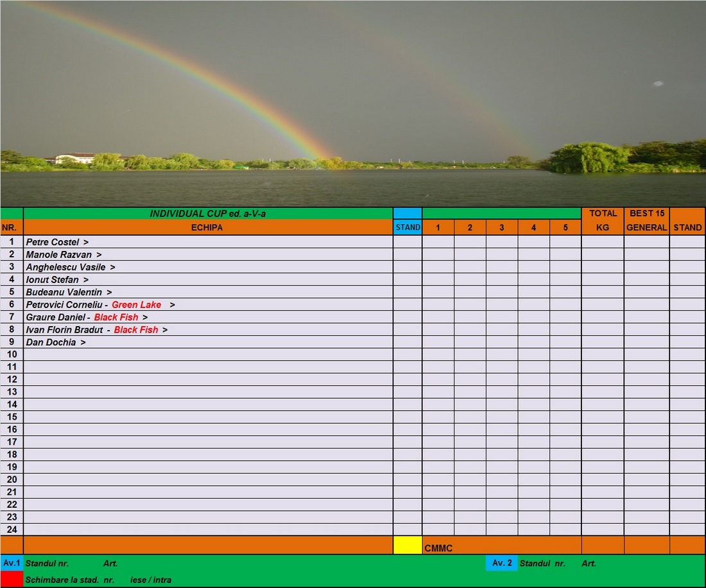Select the blue Av. 2 cell

[x=501, y=563]
